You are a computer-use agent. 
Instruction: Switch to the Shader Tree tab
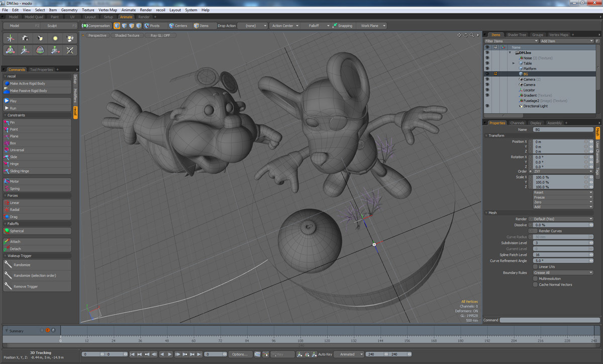pos(517,35)
